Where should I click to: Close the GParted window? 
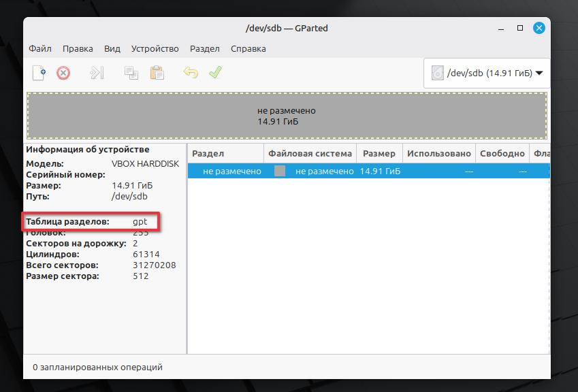539,28
